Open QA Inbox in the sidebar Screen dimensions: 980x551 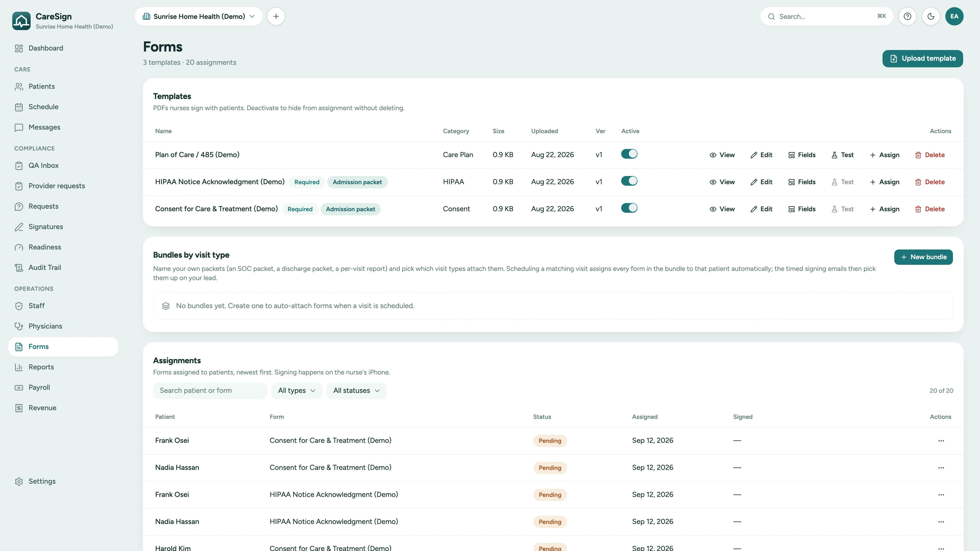point(63,165)
